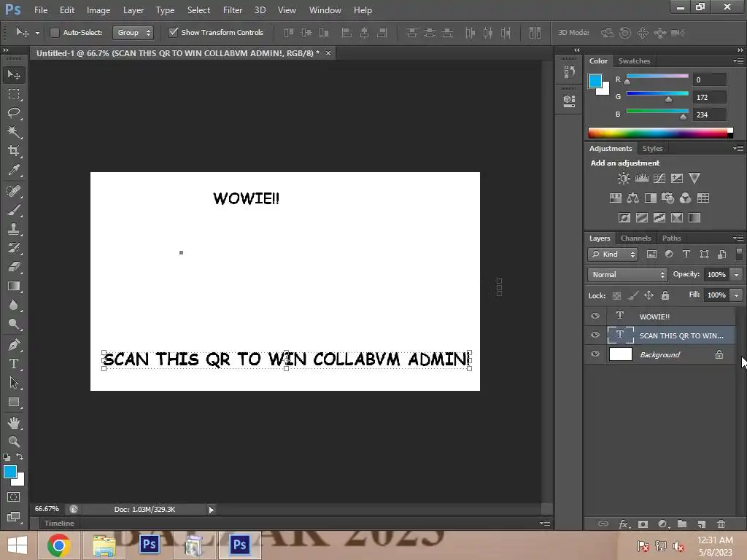Select the Blur tool
Image resolution: width=747 pixels, height=560 pixels.
14,306
